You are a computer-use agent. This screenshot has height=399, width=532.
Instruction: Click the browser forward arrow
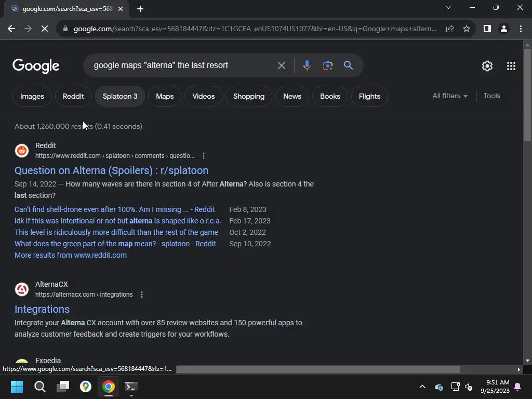(x=28, y=29)
